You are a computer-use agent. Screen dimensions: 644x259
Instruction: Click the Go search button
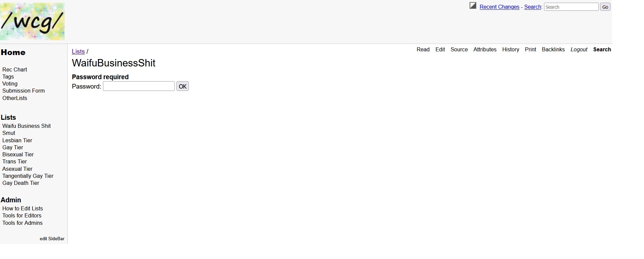(x=605, y=7)
